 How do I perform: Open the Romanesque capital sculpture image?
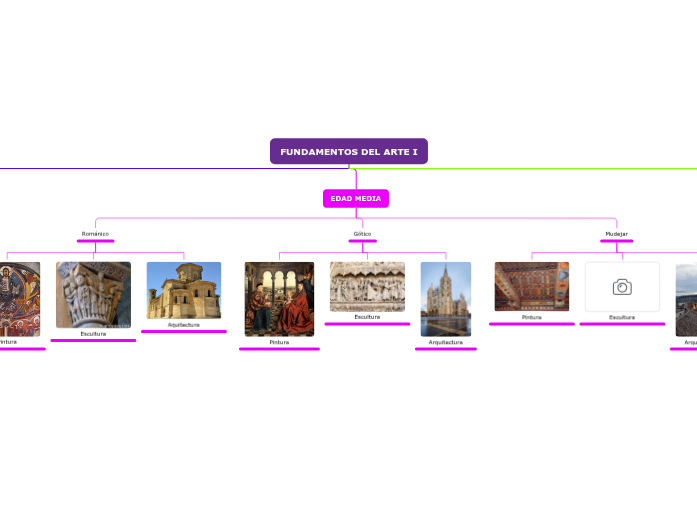(x=93, y=295)
